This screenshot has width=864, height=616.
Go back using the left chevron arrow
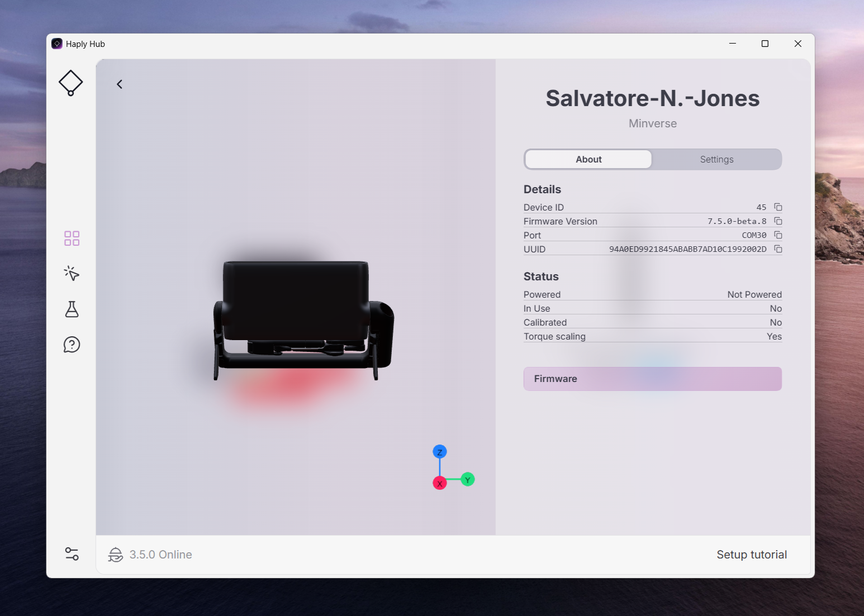point(120,84)
